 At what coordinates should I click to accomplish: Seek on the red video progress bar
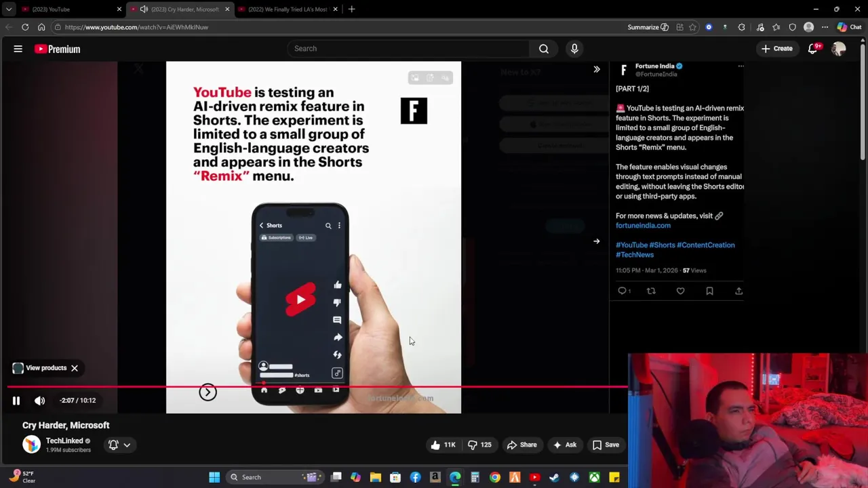click(317, 387)
